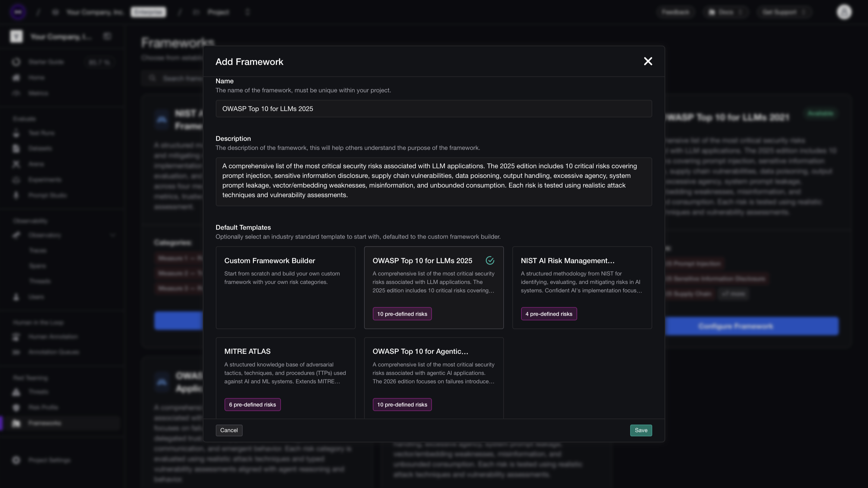Click the Project Settings gear icon

[16, 460]
